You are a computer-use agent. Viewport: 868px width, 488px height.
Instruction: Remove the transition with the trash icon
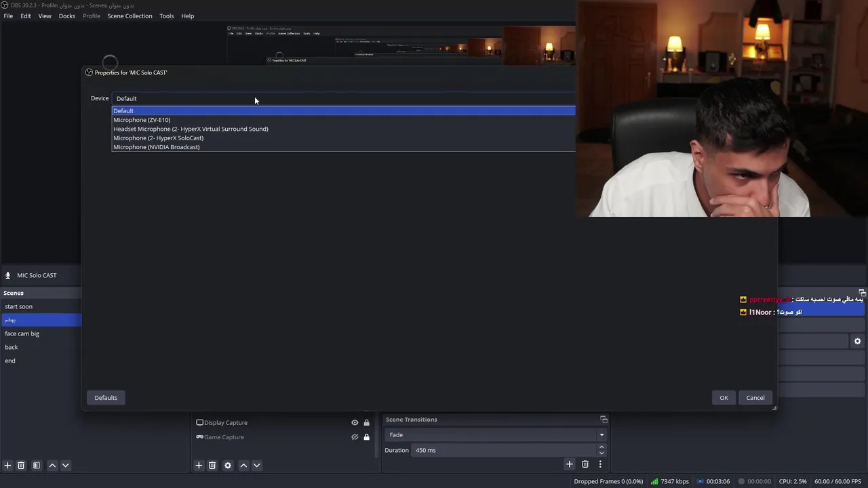coord(585,464)
